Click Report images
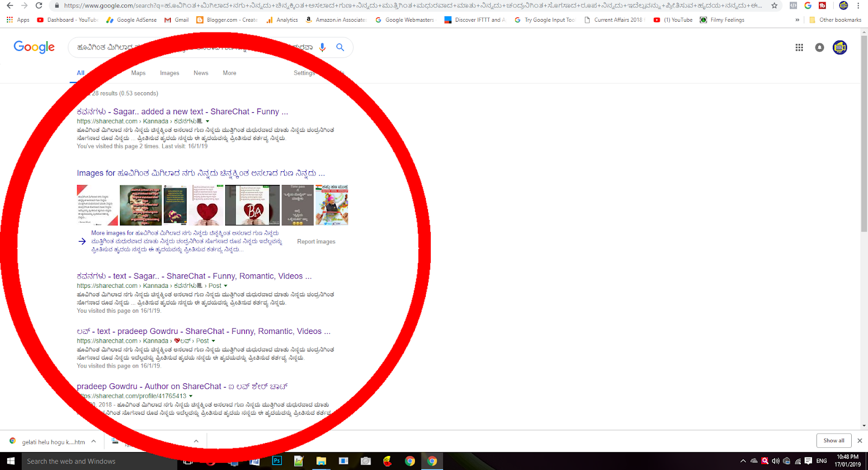 pos(316,242)
